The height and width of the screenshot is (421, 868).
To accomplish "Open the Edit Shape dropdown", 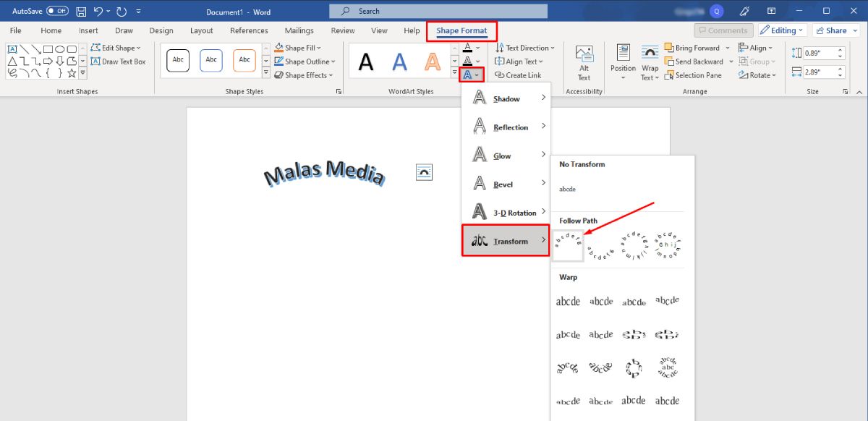I will click(x=116, y=48).
